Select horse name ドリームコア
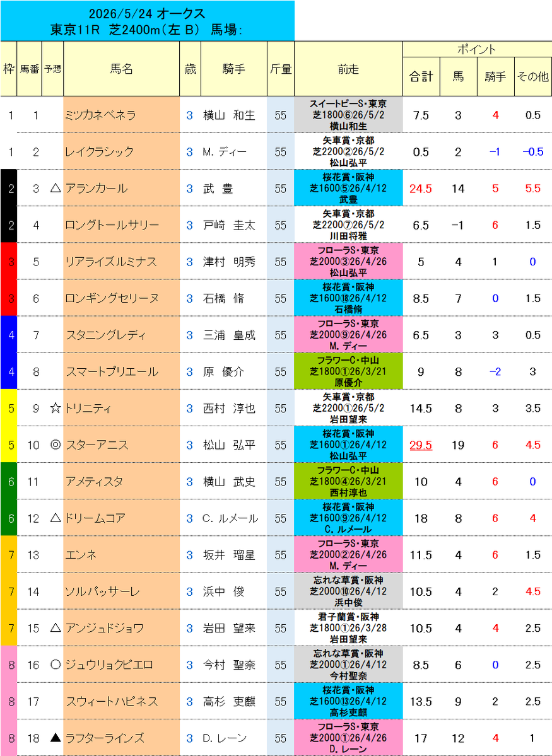This screenshot has width=552, height=756. [x=95, y=518]
